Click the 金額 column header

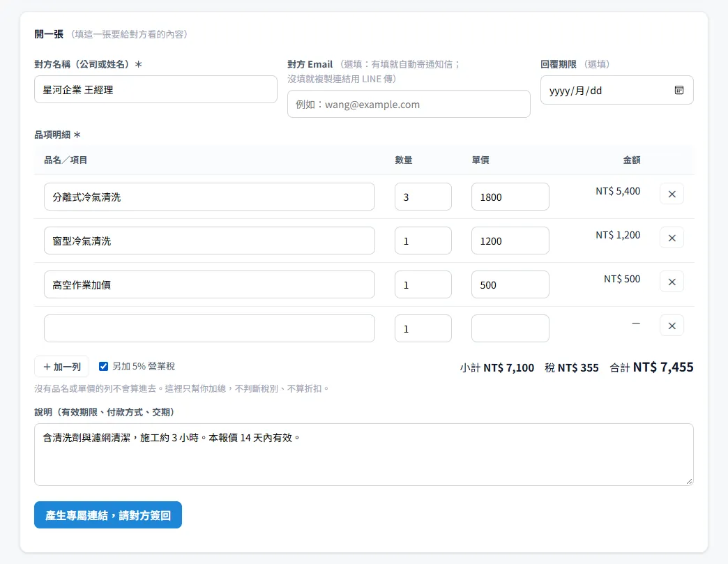632,160
